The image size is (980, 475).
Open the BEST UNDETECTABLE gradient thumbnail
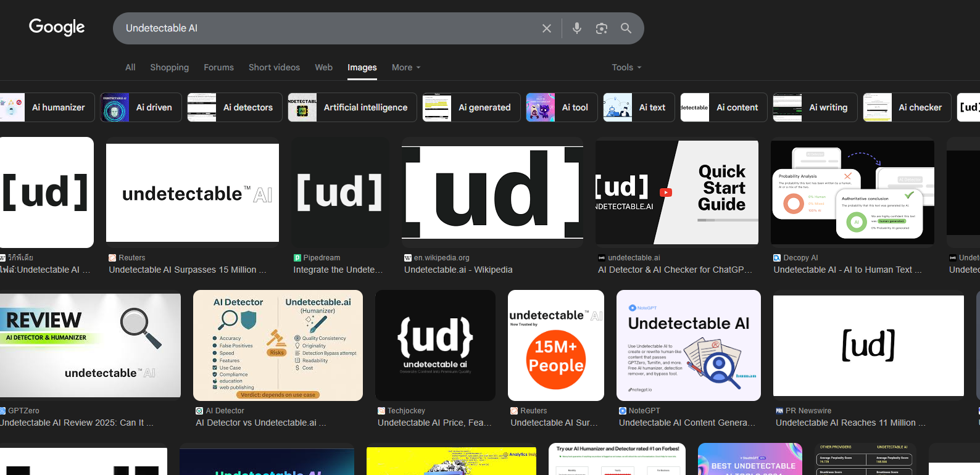[750, 459]
